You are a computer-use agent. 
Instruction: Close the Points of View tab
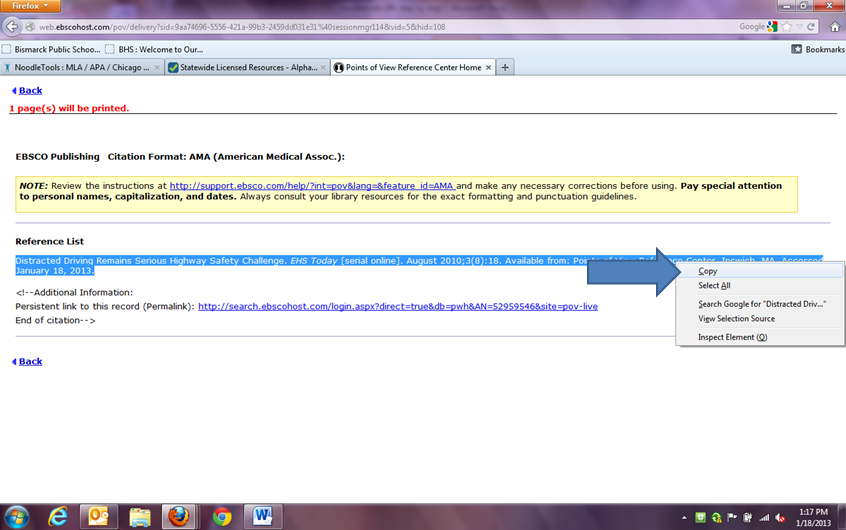488,67
